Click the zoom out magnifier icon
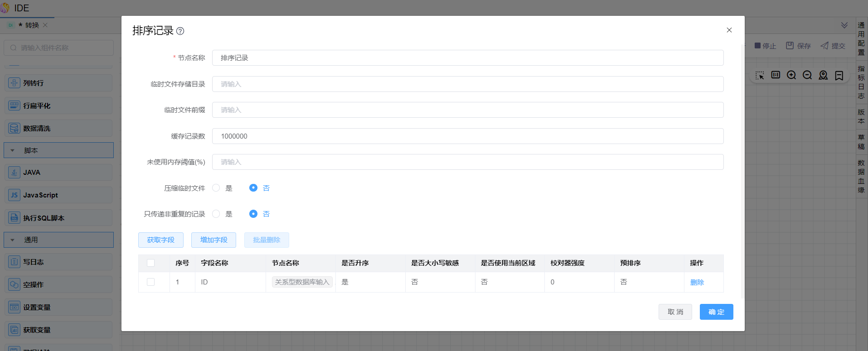Screen dimensions: 868x351 [x=807, y=75]
